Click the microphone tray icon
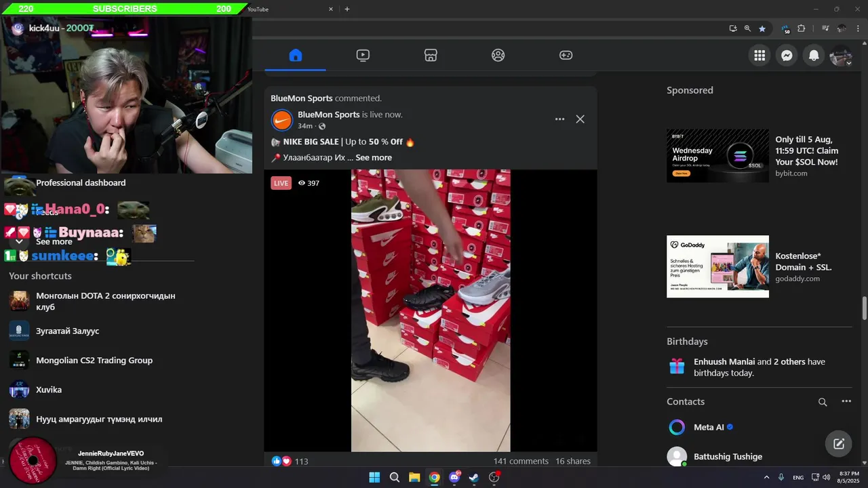 click(x=781, y=477)
